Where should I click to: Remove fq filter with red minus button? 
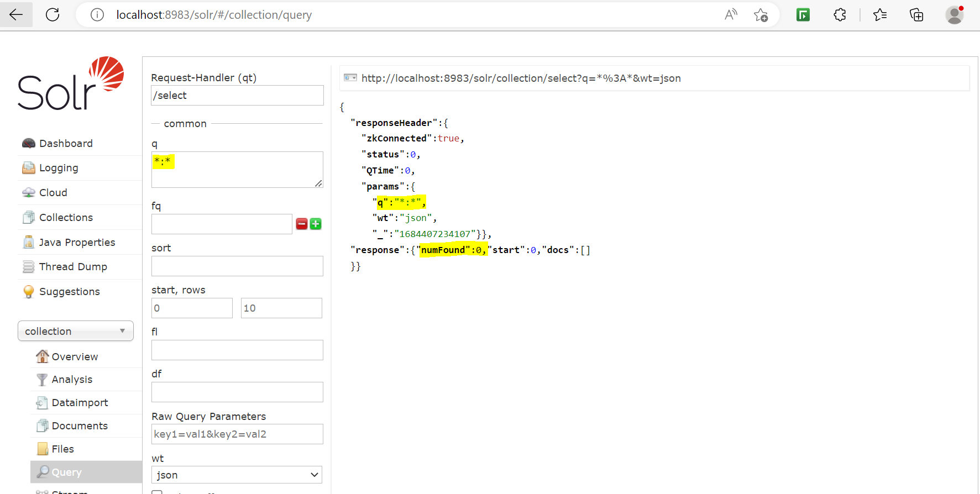(302, 224)
